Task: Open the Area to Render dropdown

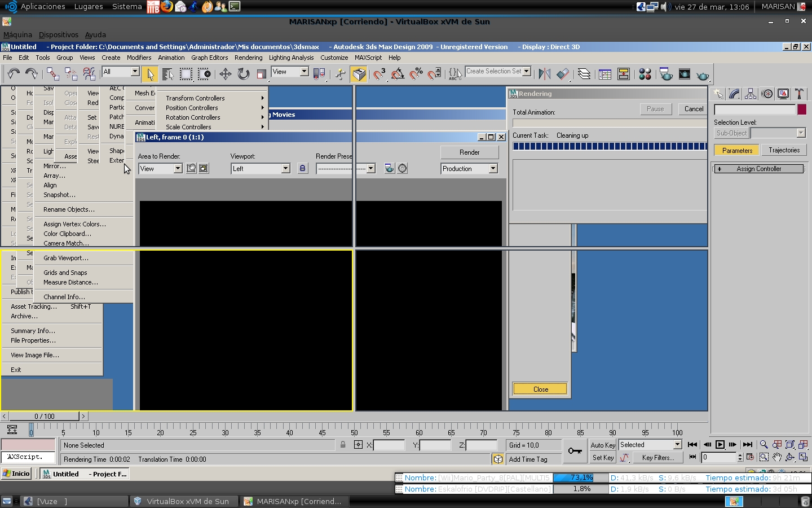Action: click(160, 168)
